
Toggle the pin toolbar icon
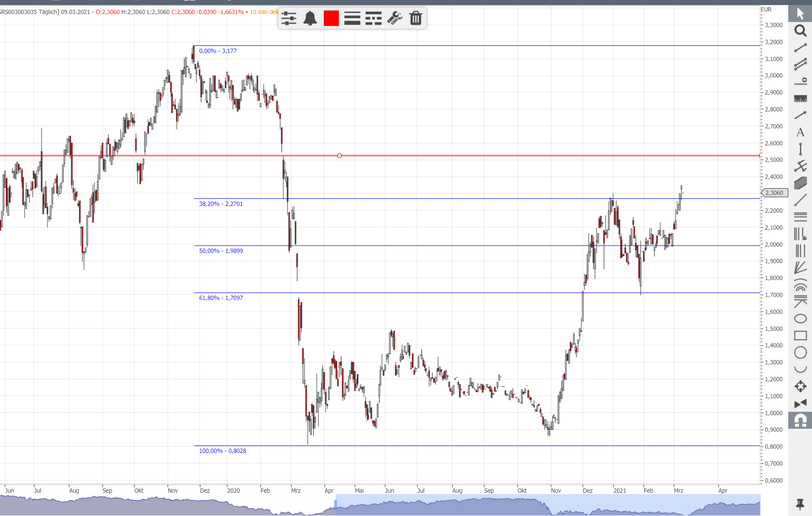pyautogui.click(x=800, y=504)
